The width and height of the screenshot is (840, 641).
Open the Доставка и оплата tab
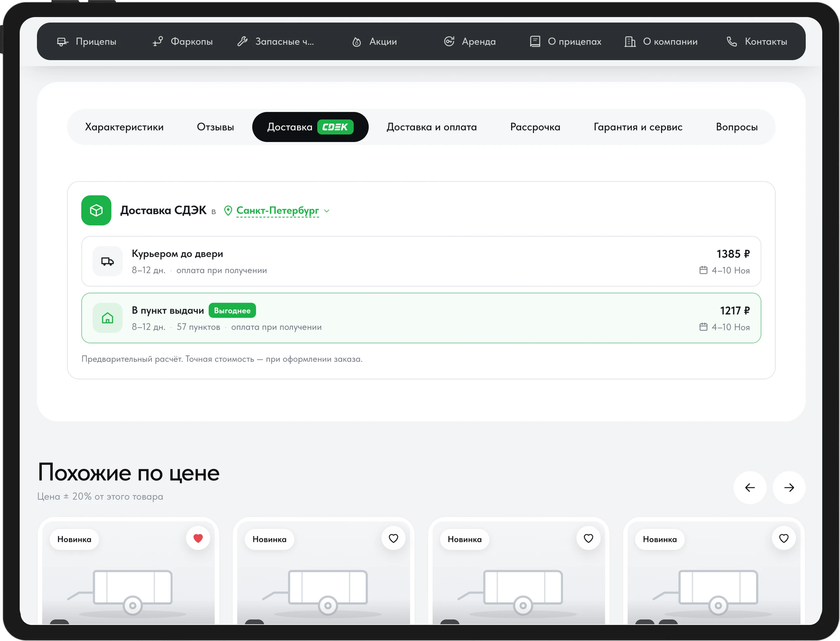[431, 127]
